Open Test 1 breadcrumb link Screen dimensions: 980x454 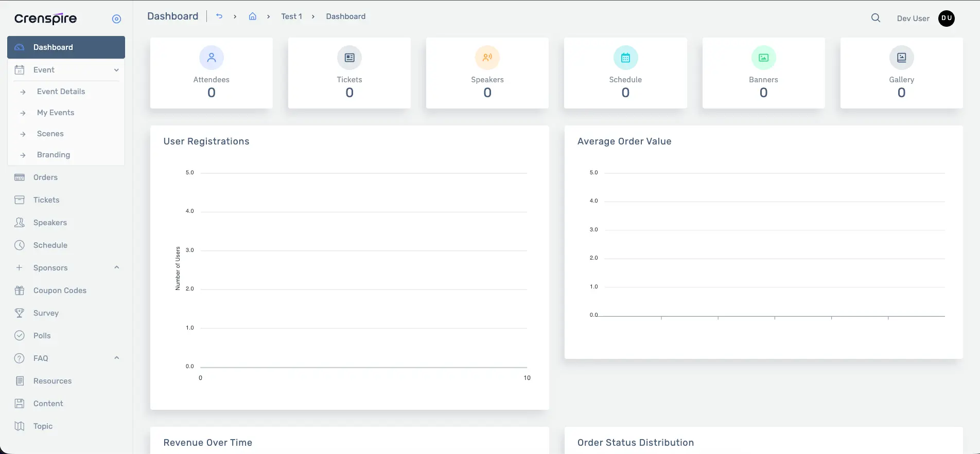pos(291,16)
